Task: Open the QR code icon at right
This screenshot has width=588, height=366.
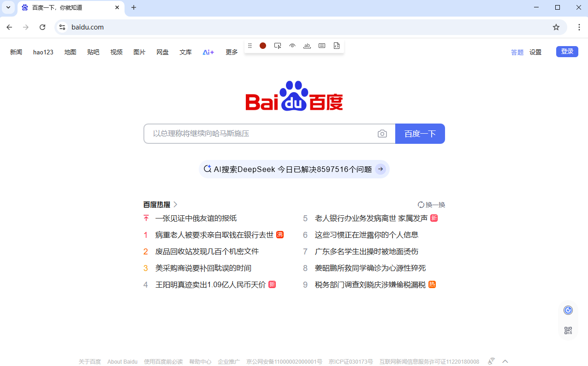Action: click(x=568, y=331)
